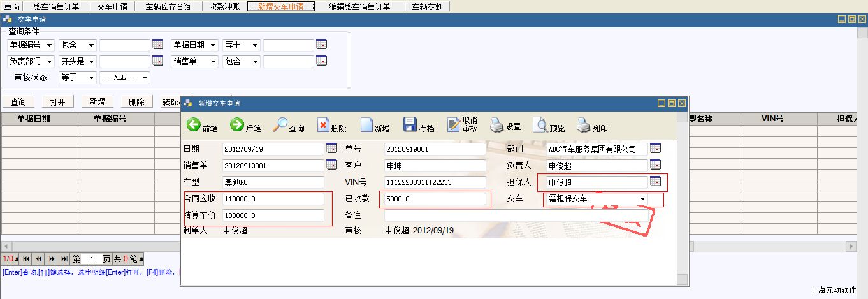This screenshot has height=299, width=868.
Task: Click the lookup icon beside 担保人 field
Action: tap(655, 182)
